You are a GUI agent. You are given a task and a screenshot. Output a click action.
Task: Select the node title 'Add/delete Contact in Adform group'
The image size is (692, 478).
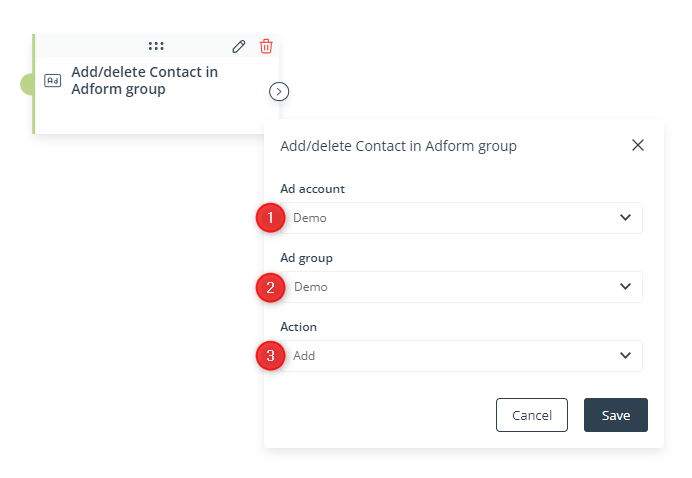click(x=145, y=81)
